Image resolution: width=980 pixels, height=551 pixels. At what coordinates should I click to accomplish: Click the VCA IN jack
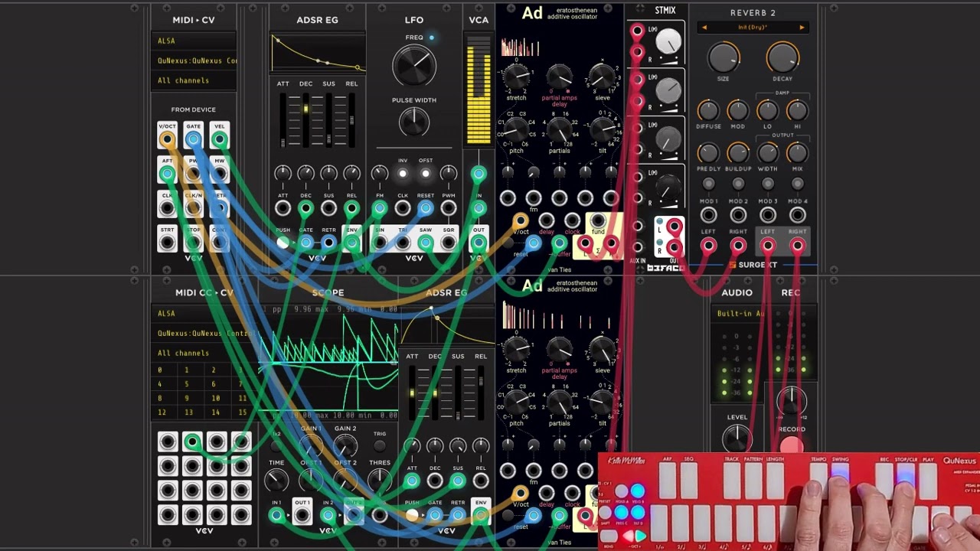tap(479, 208)
